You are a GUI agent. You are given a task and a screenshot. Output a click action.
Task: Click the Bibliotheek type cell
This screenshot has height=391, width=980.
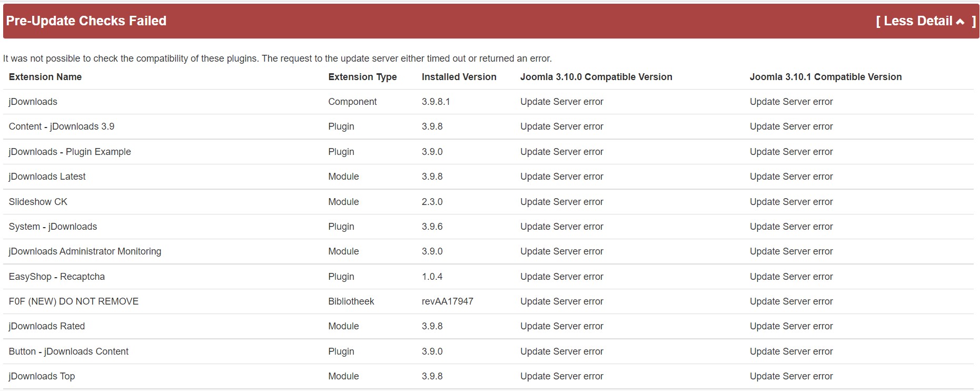[351, 301]
